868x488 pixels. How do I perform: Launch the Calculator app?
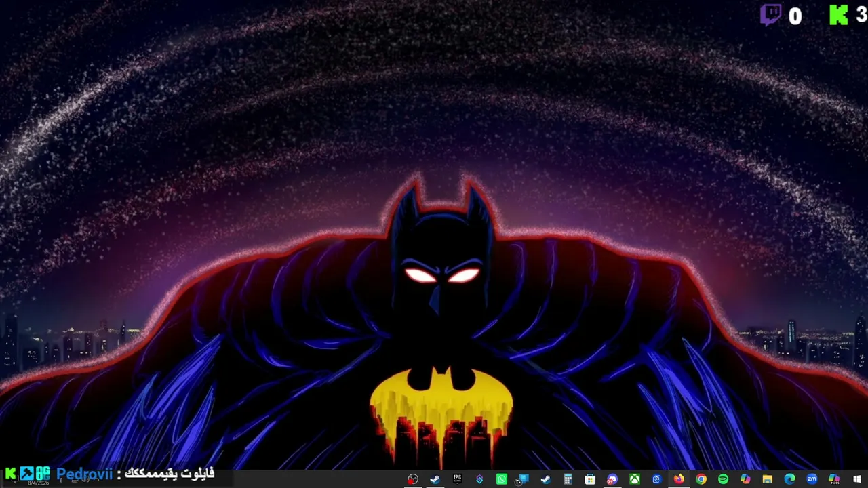click(x=568, y=479)
